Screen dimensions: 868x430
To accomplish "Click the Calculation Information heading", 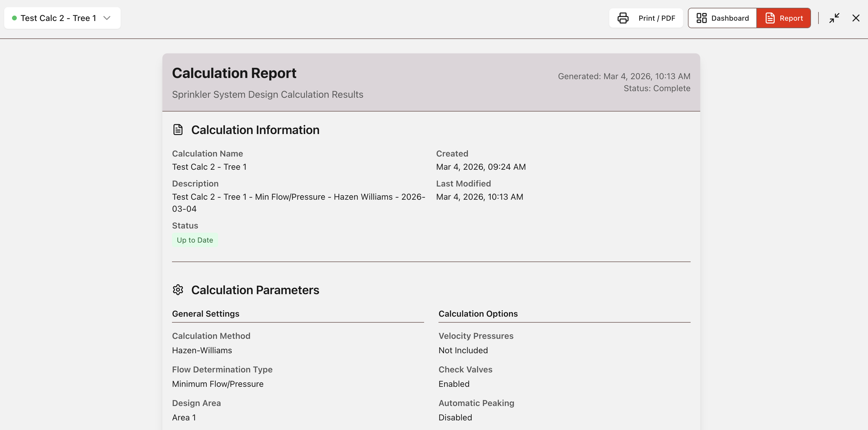I will (x=255, y=130).
